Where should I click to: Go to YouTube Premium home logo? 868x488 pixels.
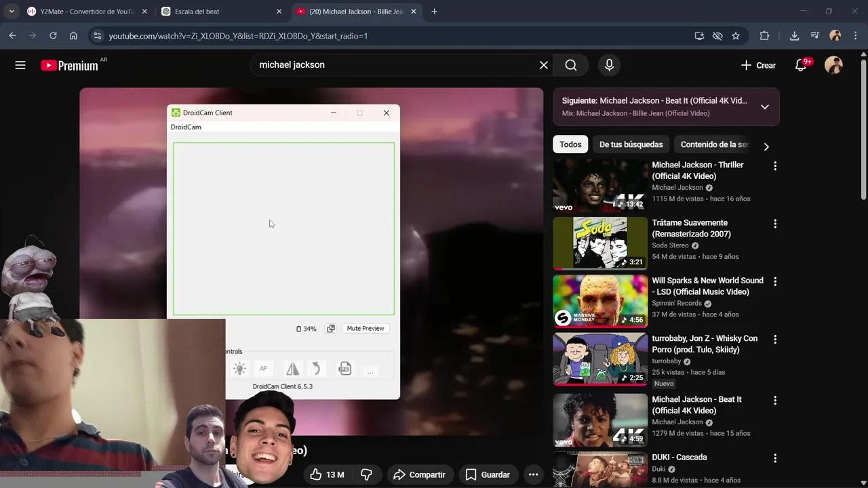click(x=69, y=66)
